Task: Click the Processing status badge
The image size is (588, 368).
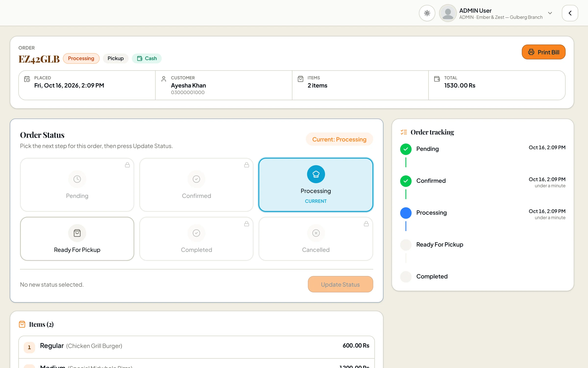Action: tap(81, 58)
